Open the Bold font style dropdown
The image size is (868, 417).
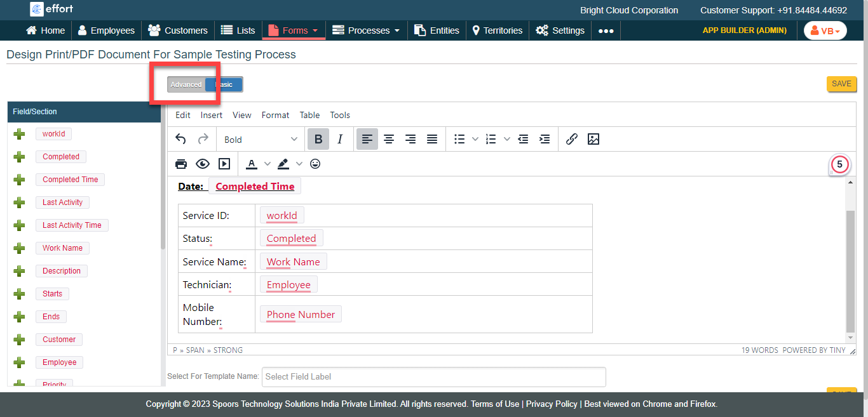(261, 139)
